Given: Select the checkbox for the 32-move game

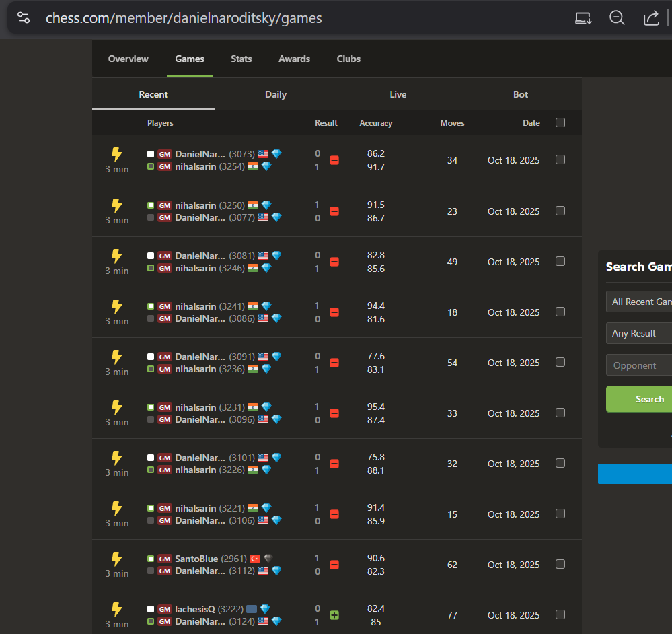Looking at the screenshot, I should coord(560,463).
